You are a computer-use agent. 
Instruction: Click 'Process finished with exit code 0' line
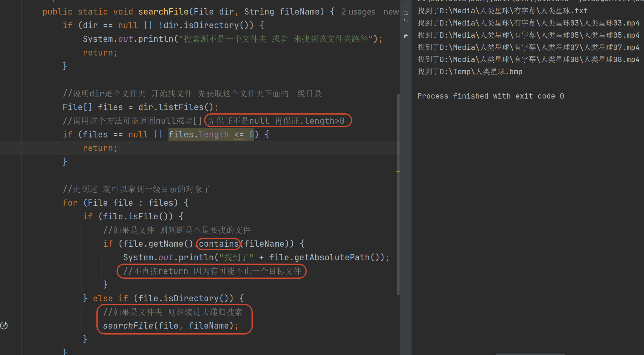(490, 96)
